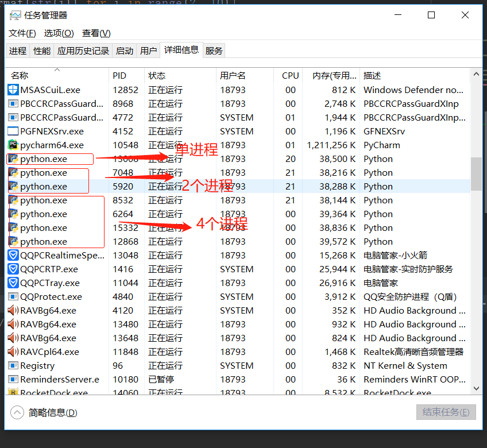Maximize the Task Manager window
This screenshot has width=487, height=448.
[431, 15]
